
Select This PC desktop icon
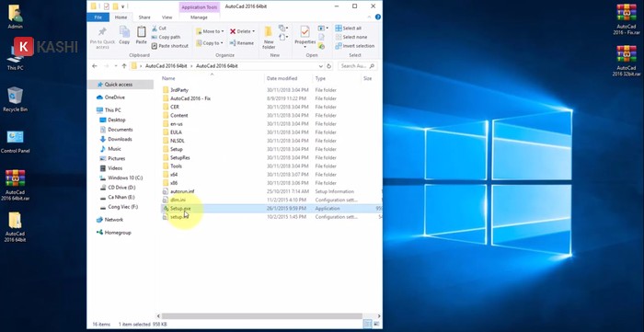tap(16, 57)
